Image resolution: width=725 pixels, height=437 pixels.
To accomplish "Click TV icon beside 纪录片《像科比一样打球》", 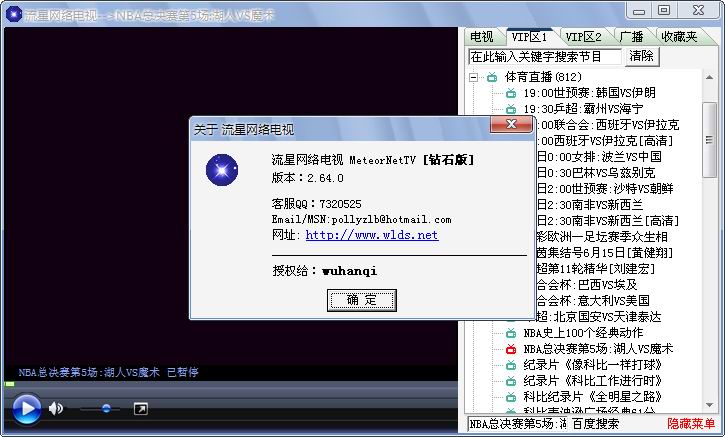I will 510,365.
